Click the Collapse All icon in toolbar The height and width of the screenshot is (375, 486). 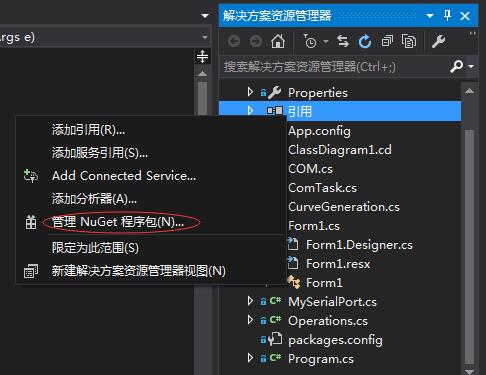pos(387,42)
